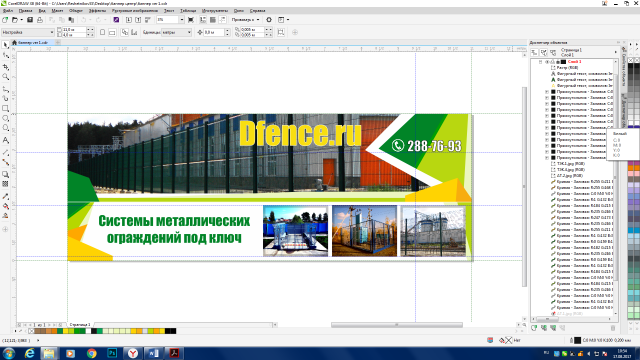Image resolution: width=640 pixels, height=360 pixels.
Task: Click New Layer button at Object Manager bottom
Action: pos(534,328)
